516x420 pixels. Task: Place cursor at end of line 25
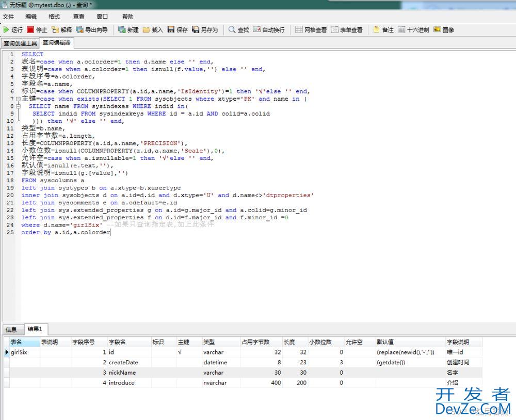[x=110, y=232]
